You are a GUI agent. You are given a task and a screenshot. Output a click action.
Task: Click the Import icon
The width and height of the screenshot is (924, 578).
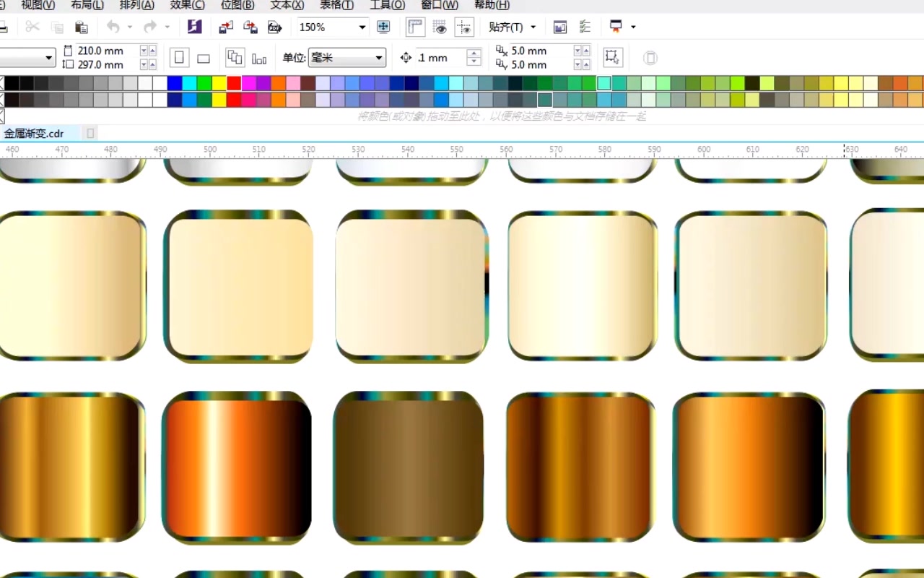226,27
